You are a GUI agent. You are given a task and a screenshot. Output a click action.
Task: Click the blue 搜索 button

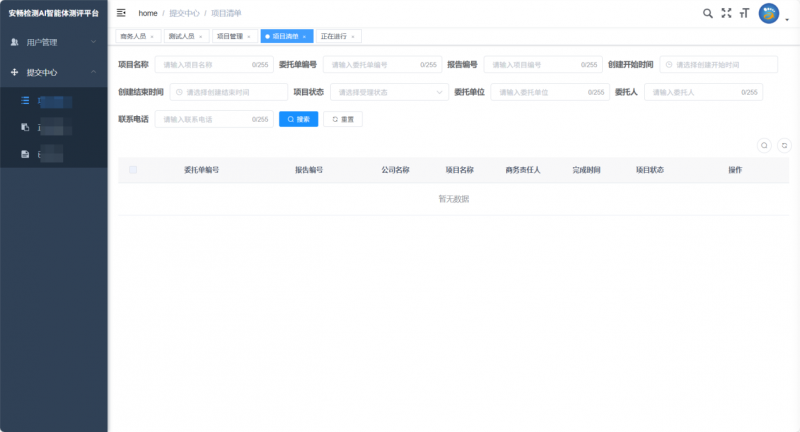tap(298, 119)
